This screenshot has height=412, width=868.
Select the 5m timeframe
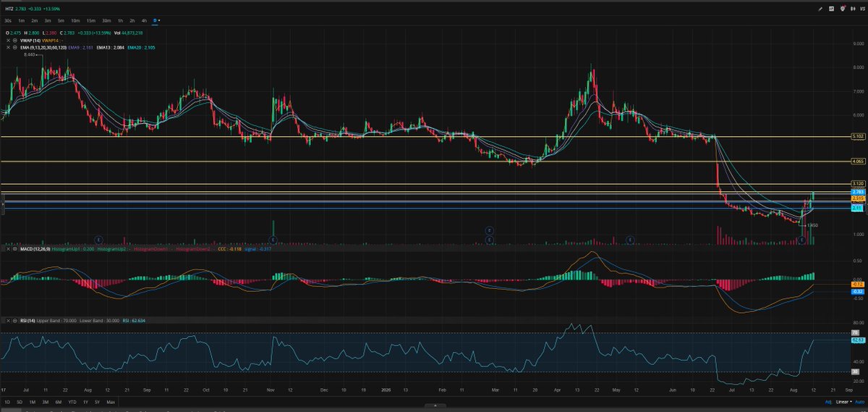point(61,21)
